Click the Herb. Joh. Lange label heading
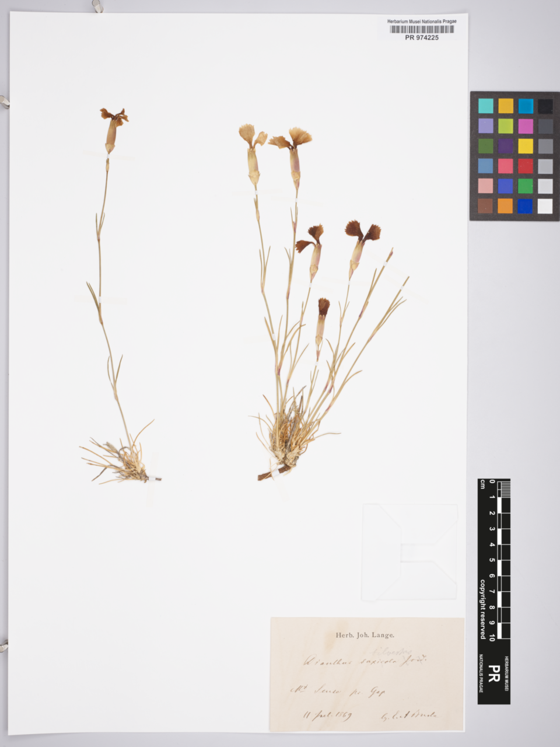Image resolution: width=560 pixels, height=747 pixels. point(365,635)
